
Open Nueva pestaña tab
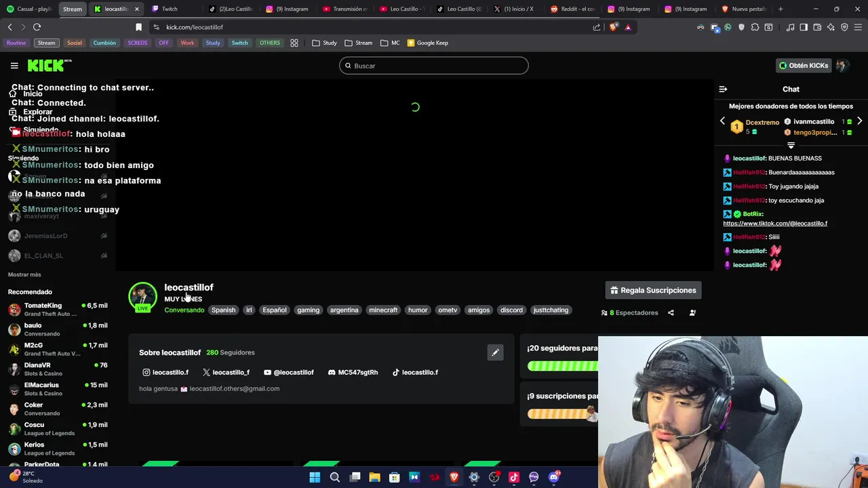coord(744,9)
